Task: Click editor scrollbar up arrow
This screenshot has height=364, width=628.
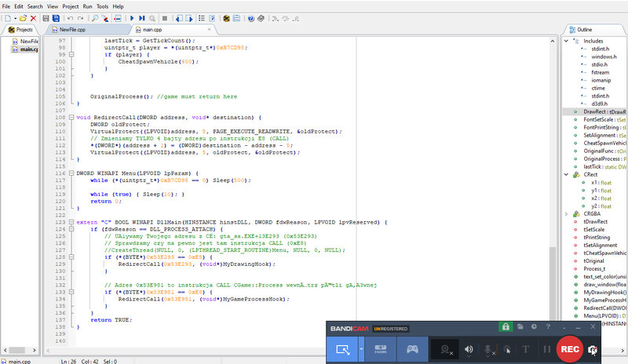Action: click(x=553, y=41)
